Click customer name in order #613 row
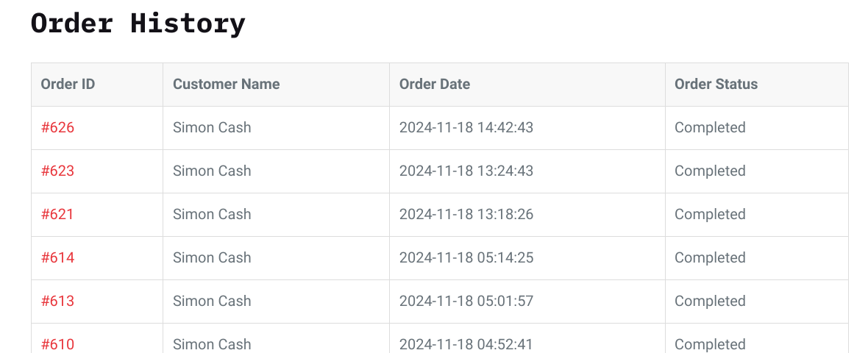 pyautogui.click(x=212, y=301)
